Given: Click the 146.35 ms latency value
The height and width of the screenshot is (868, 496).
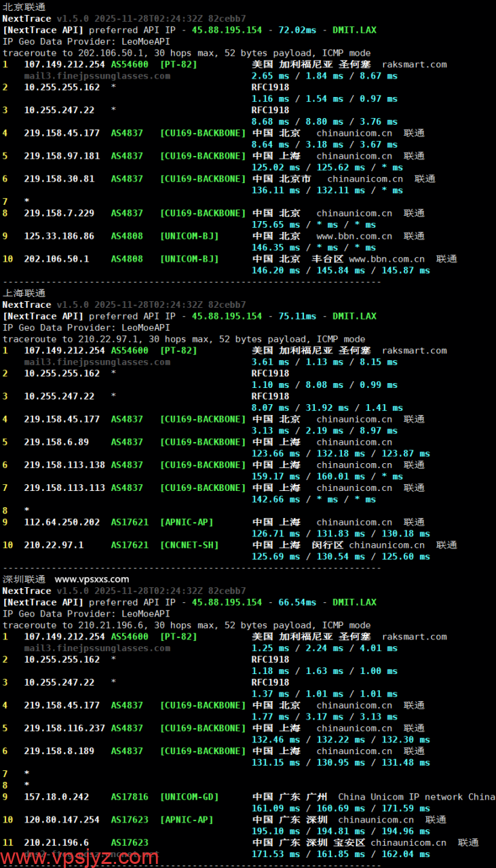Looking at the screenshot, I should tap(275, 248).
